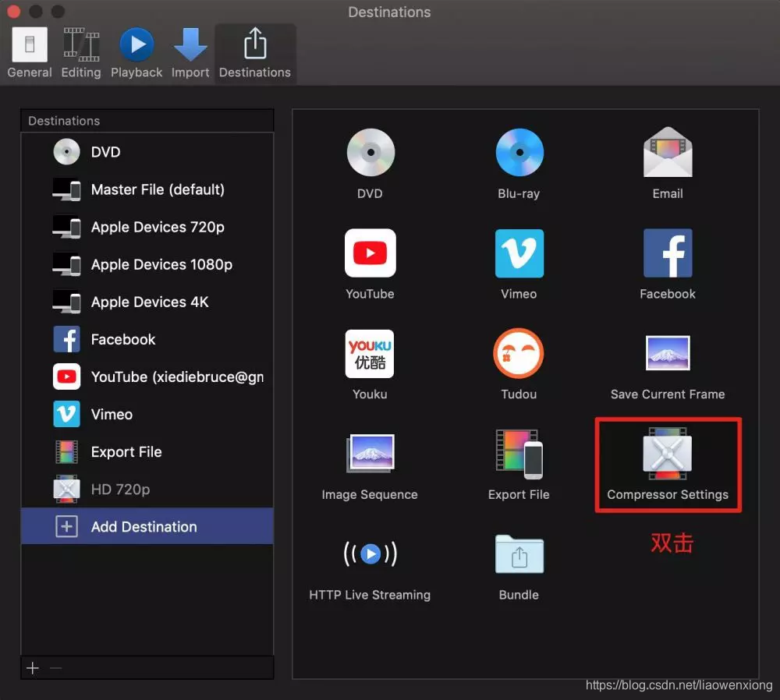
Task: Select the HD 720p list entry
Action: (x=147, y=490)
